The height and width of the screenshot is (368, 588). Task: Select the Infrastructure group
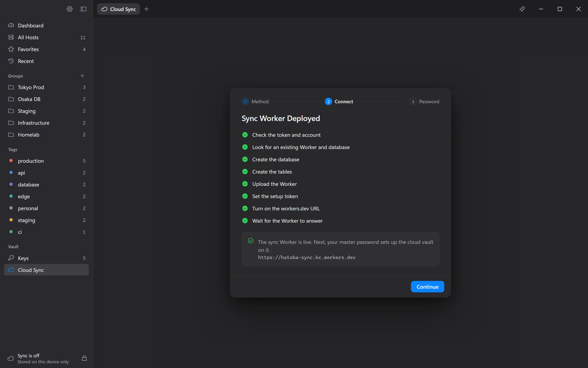tap(46, 123)
